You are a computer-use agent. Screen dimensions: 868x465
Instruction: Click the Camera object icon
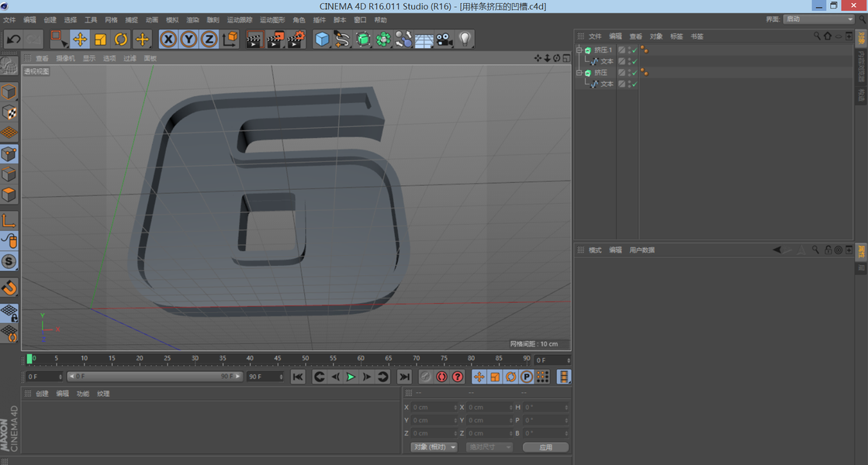pyautogui.click(x=444, y=39)
